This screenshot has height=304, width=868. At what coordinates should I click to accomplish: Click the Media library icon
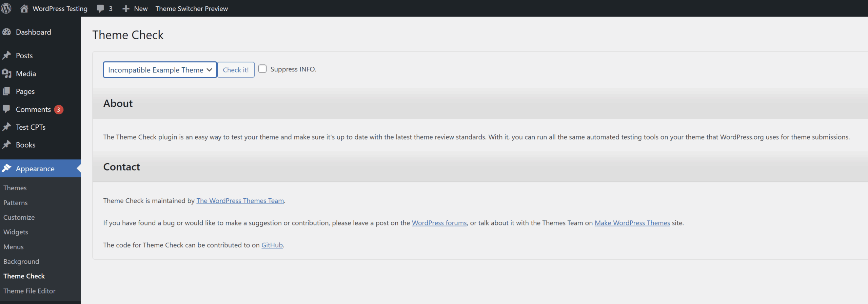coord(7,73)
